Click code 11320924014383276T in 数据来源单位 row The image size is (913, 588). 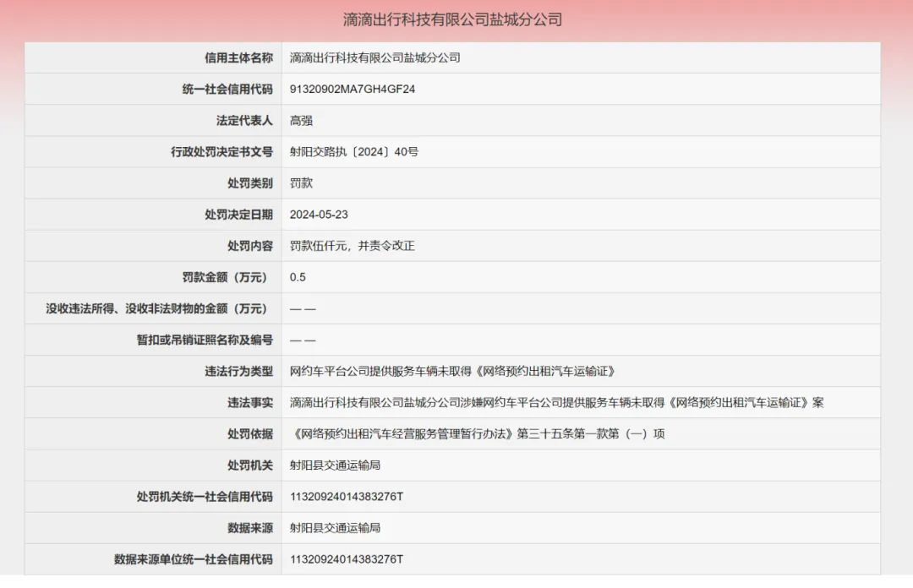pyautogui.click(x=347, y=560)
